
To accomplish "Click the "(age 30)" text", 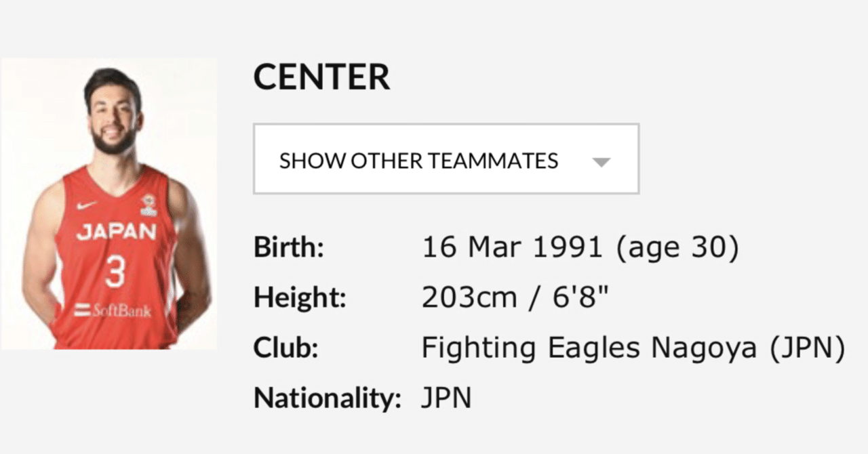I will click(677, 249).
